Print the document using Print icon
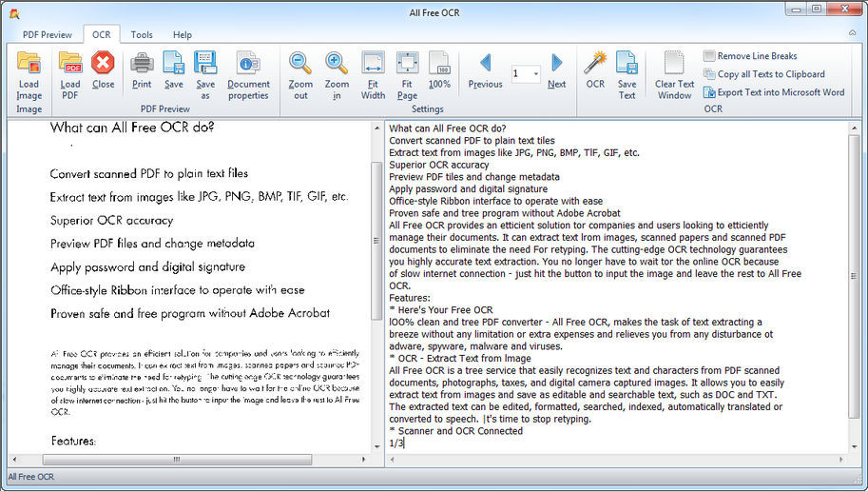The width and height of the screenshot is (868, 492). [x=142, y=63]
